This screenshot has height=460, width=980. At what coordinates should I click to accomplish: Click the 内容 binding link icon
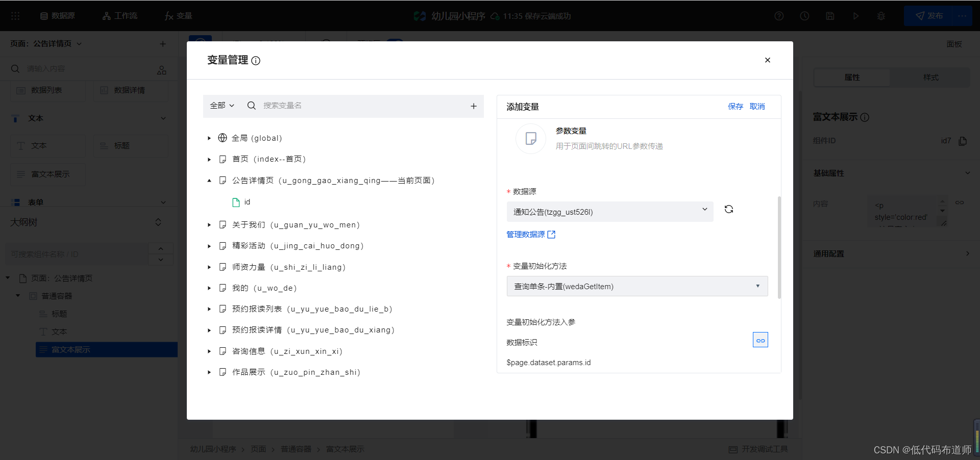click(x=960, y=202)
